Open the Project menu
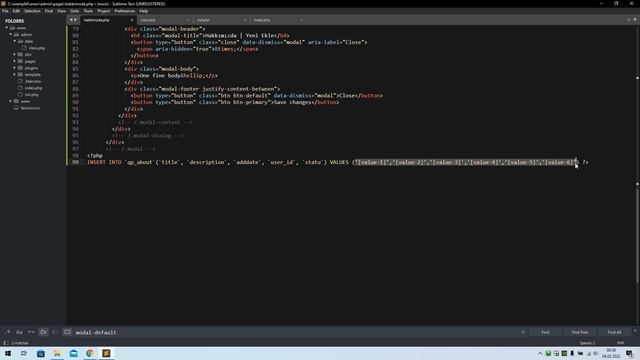 (103, 11)
